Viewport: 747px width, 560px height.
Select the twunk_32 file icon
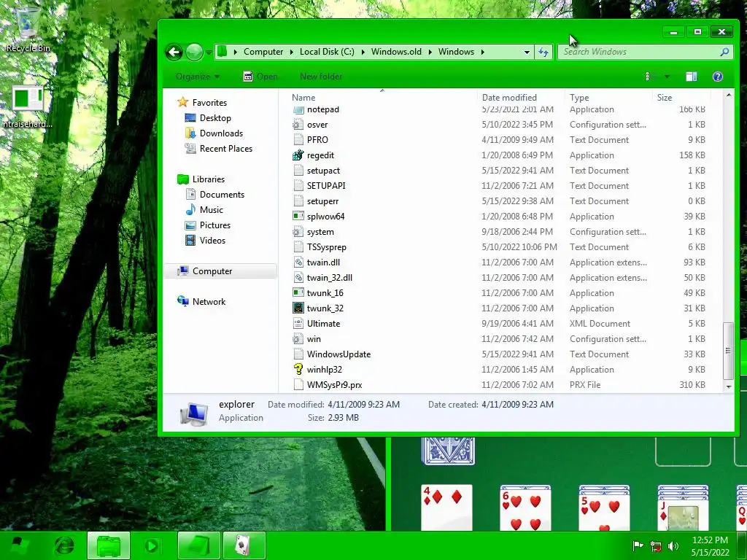click(x=298, y=308)
